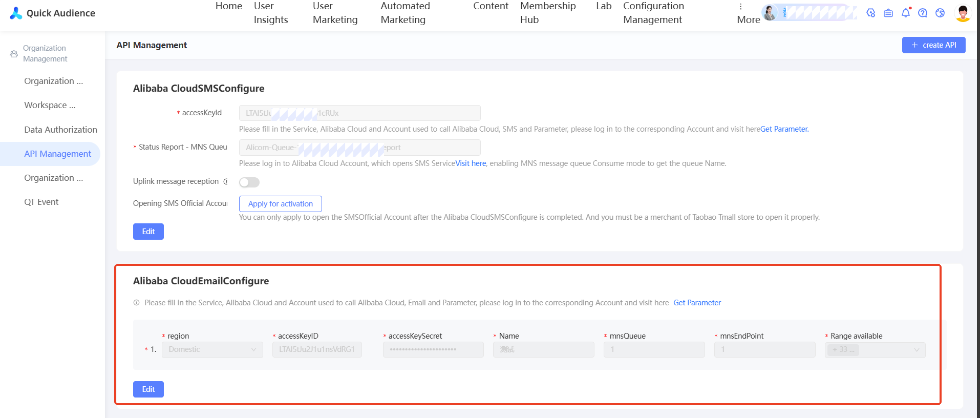Click the info icon in Email configure hint
The height and width of the screenshot is (418, 980).
point(137,303)
